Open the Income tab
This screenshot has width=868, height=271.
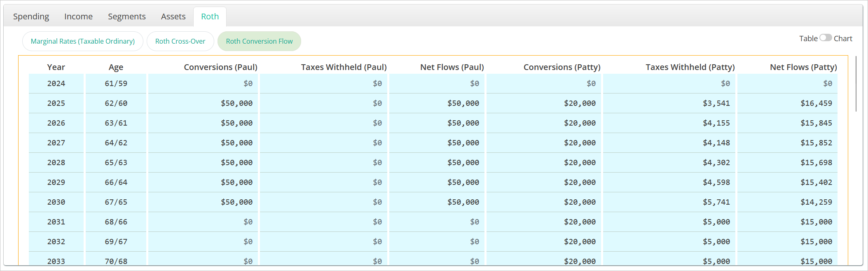click(x=78, y=16)
